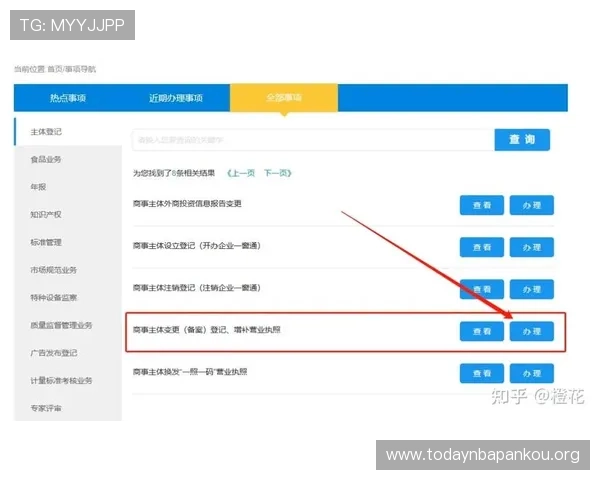Open 特种设备监察 category
The image size is (600, 480).
tap(54, 297)
